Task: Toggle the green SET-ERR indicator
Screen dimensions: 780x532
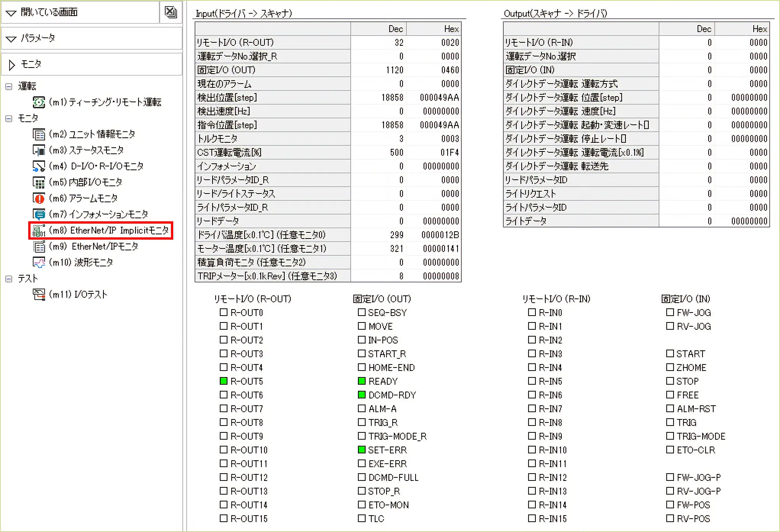Action: [362, 450]
